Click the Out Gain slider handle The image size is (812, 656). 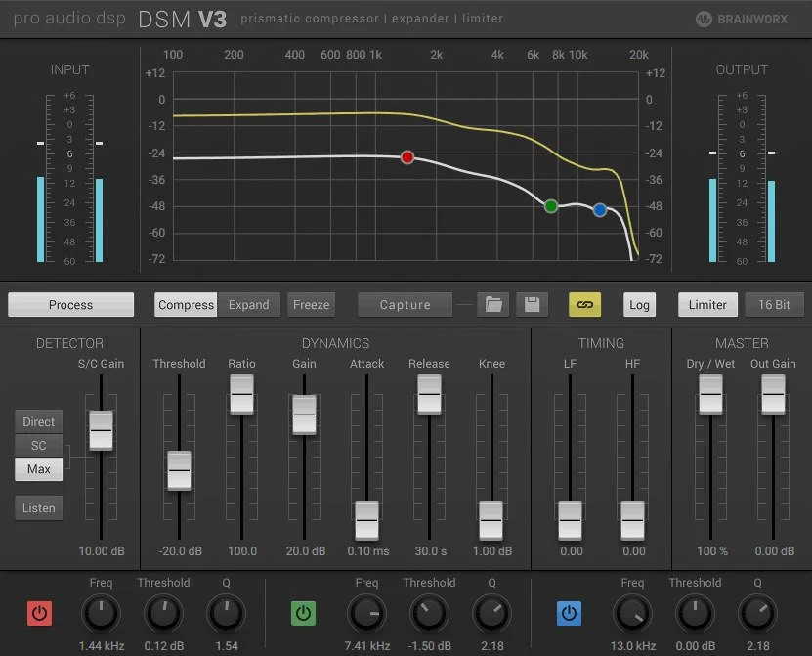[x=773, y=395]
